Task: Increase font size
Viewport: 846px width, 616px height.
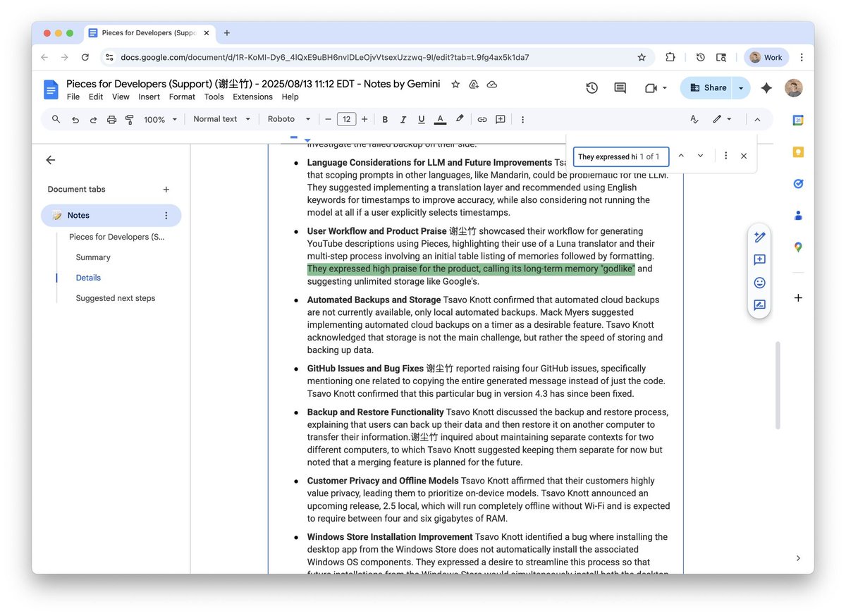Action: click(x=364, y=120)
